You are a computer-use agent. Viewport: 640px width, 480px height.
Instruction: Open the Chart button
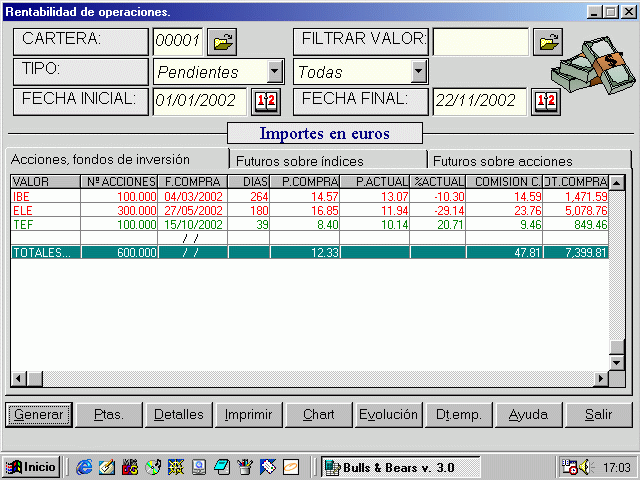319,415
